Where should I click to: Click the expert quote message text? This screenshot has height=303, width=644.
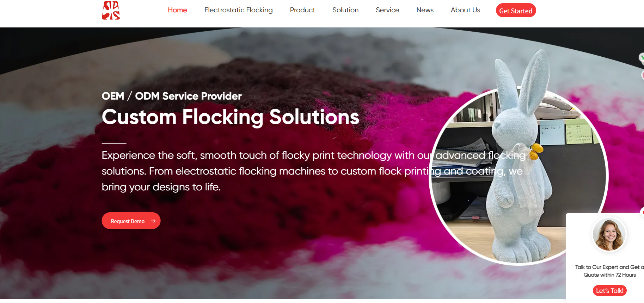[609, 271]
